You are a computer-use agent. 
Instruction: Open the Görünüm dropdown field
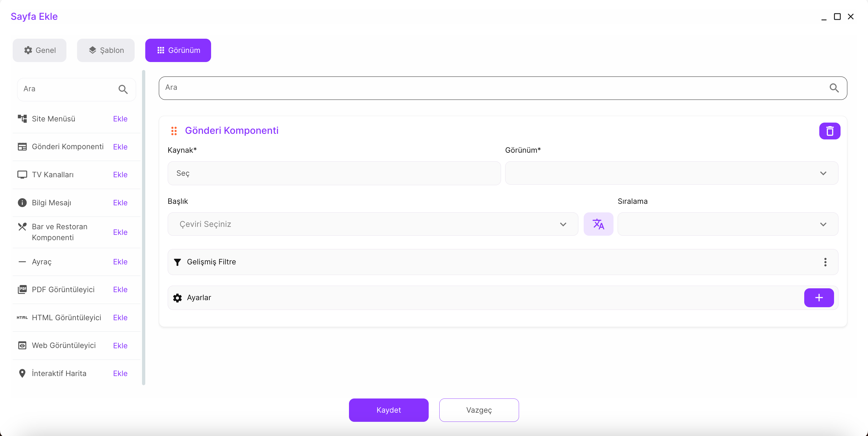671,173
